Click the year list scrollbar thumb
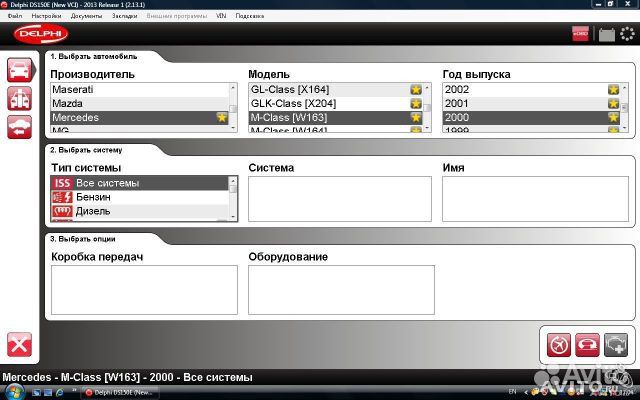 point(624,108)
